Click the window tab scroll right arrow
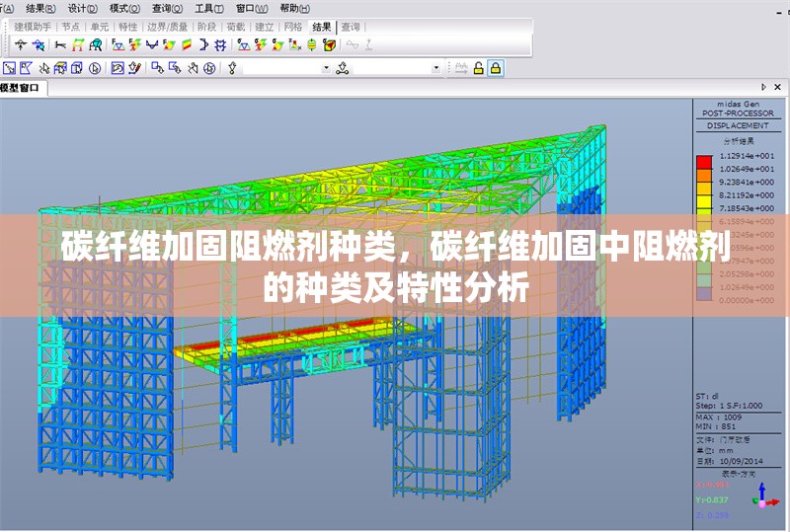790x532 pixels. (x=763, y=87)
